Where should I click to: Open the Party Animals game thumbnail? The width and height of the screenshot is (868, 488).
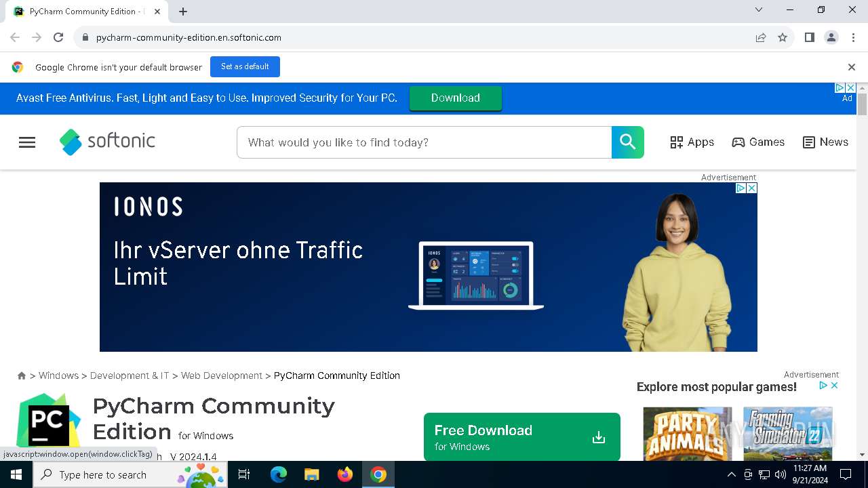(688, 434)
